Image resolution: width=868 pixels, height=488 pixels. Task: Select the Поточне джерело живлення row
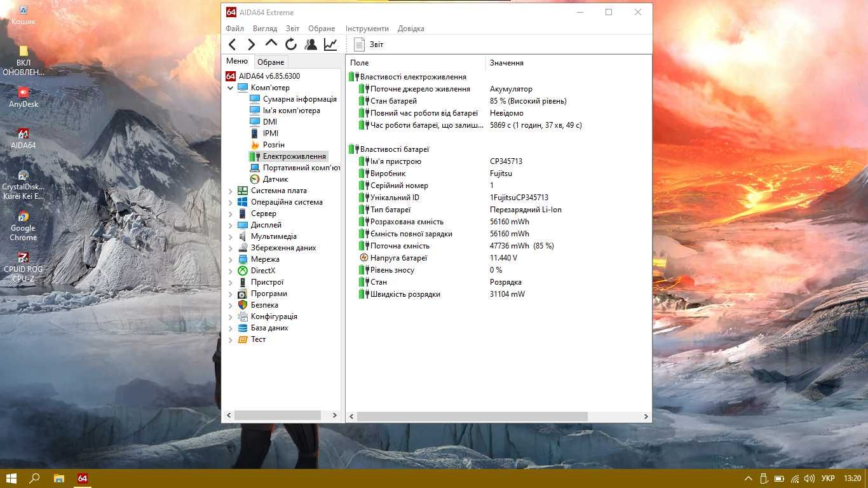(499, 89)
